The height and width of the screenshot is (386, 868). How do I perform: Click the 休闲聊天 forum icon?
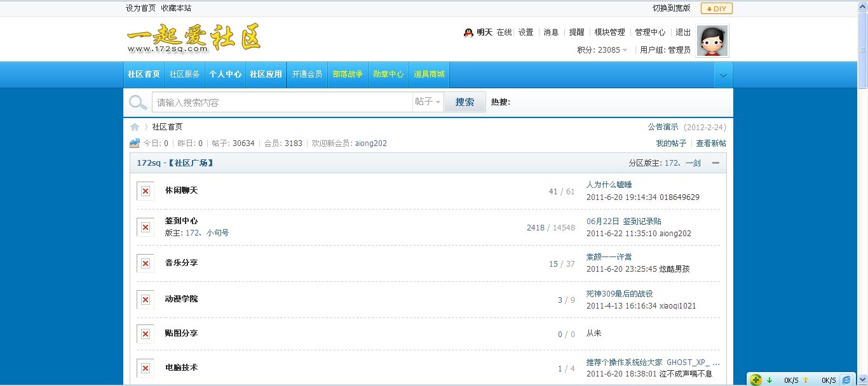pos(146,191)
